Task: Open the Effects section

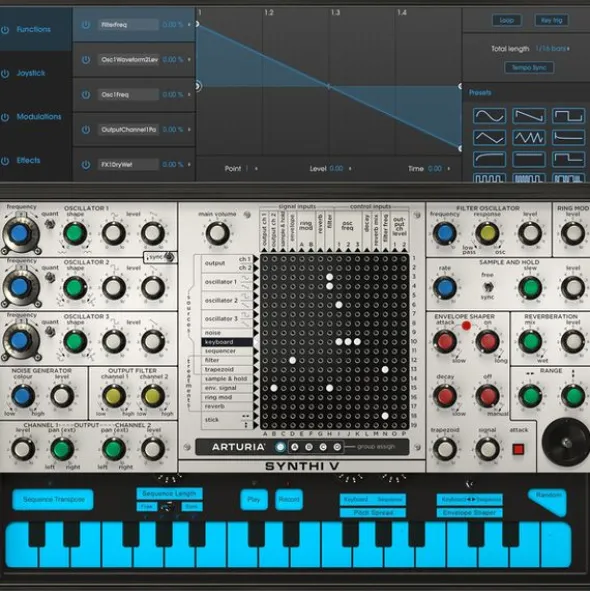Action: 28,161
